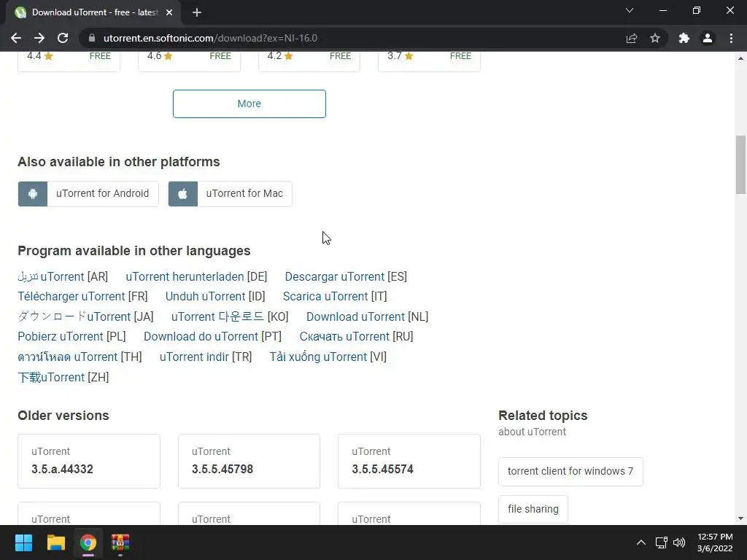This screenshot has height=560, width=747.
Task: Select the Download uTorrent browser tab
Action: pos(94,12)
